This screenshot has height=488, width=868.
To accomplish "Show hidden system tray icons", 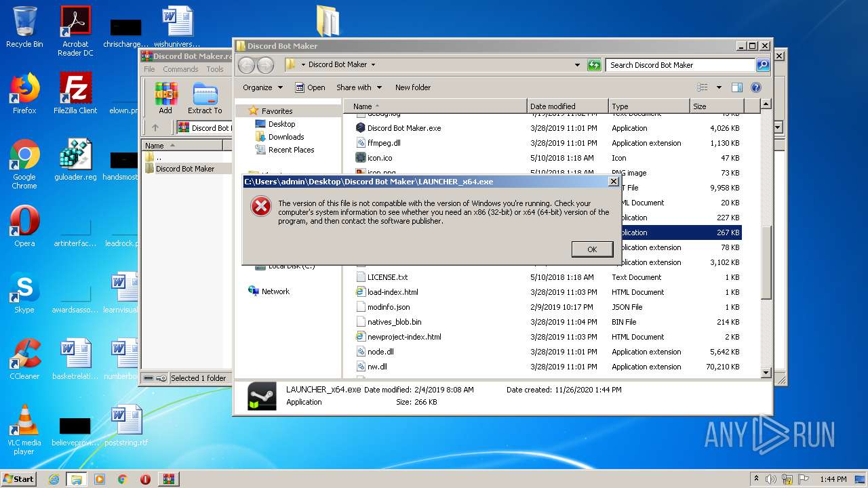I will pyautogui.click(x=756, y=479).
